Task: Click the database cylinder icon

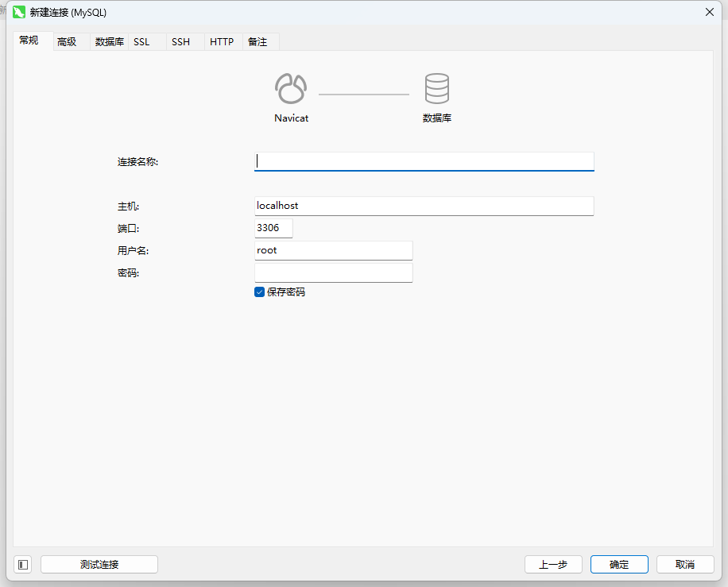Action: [437, 88]
